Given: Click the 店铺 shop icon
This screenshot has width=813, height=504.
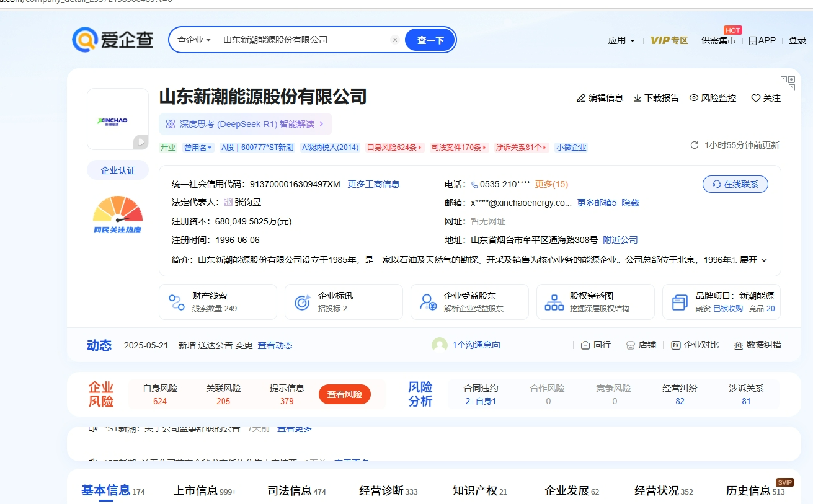Looking at the screenshot, I should (631, 345).
